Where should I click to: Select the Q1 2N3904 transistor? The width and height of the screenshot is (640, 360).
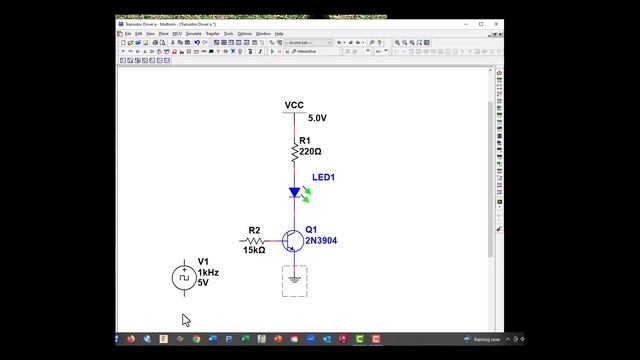click(x=293, y=241)
